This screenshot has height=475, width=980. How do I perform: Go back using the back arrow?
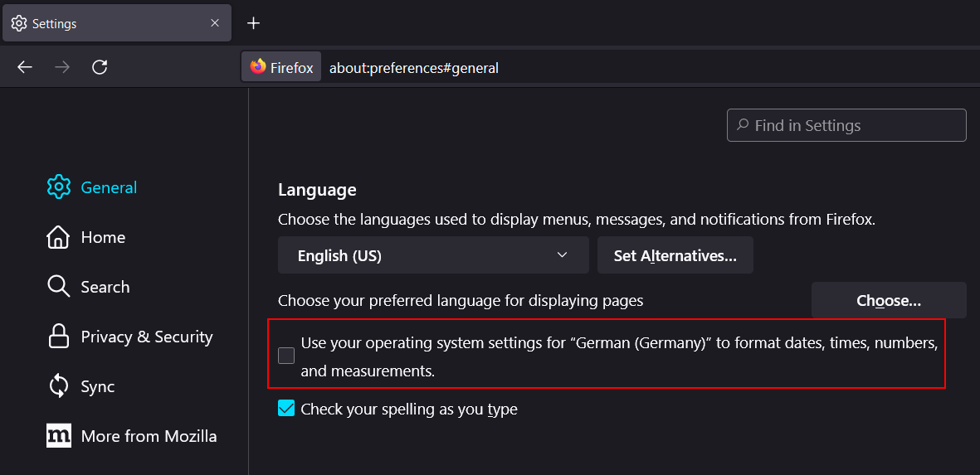(x=25, y=67)
